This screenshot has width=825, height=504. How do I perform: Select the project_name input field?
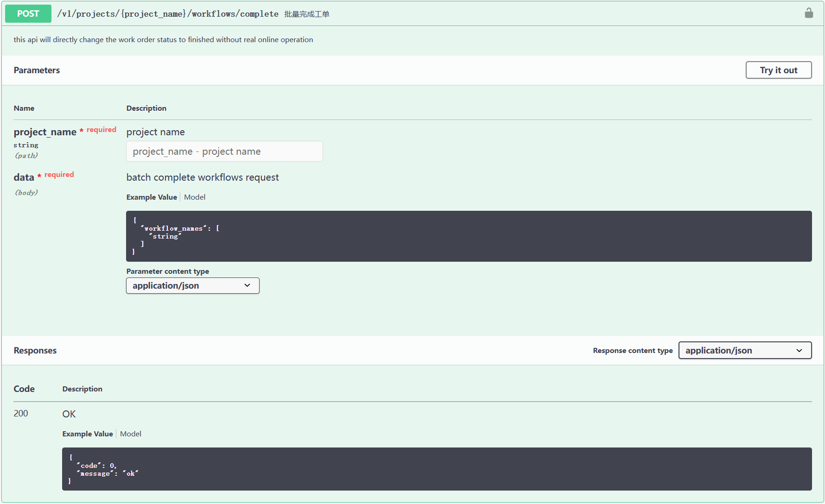[x=224, y=151]
